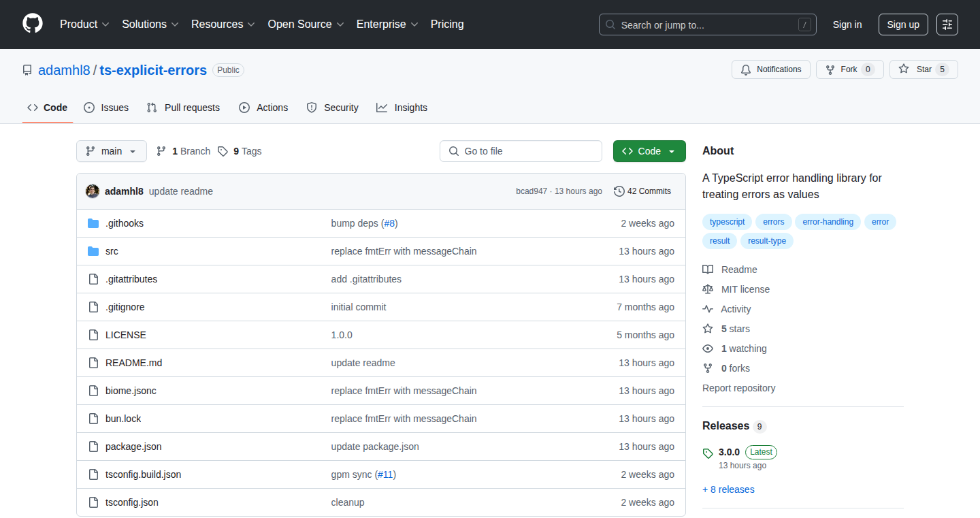
Task: Open the Pricing page
Action: coord(447,25)
